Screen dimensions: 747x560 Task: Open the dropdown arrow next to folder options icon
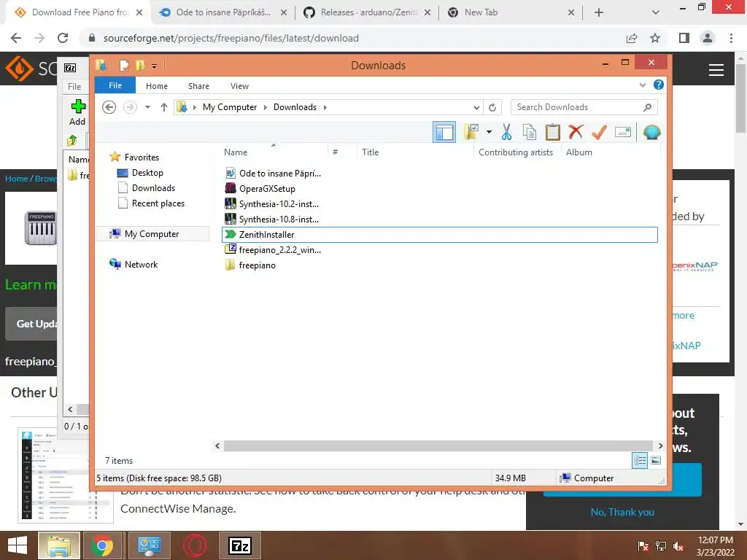[x=489, y=132]
